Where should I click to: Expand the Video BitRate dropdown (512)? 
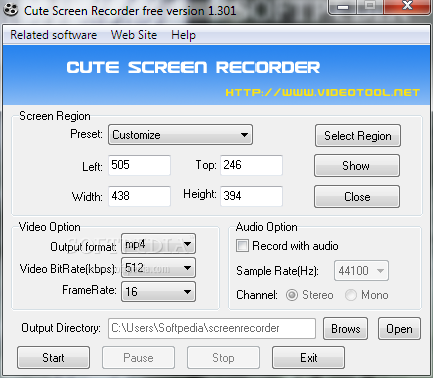point(158,267)
